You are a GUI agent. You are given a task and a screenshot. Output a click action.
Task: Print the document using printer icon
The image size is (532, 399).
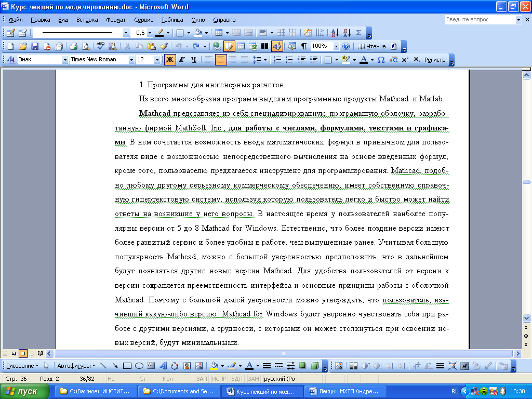point(74,46)
